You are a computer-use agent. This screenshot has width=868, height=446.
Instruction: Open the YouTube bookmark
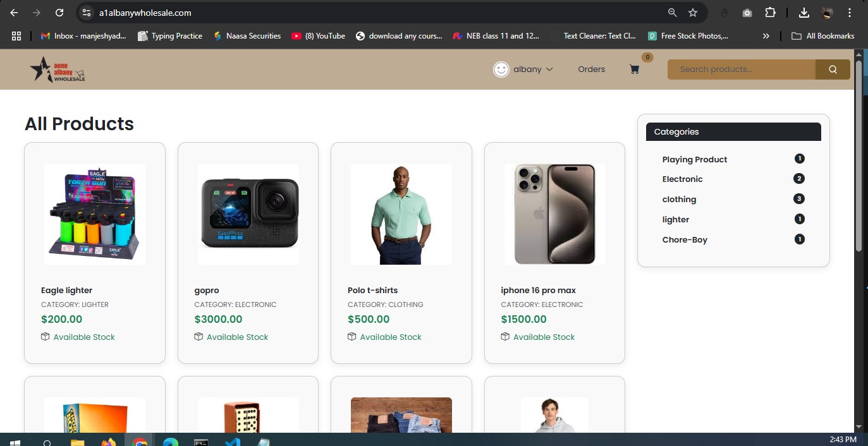point(319,36)
